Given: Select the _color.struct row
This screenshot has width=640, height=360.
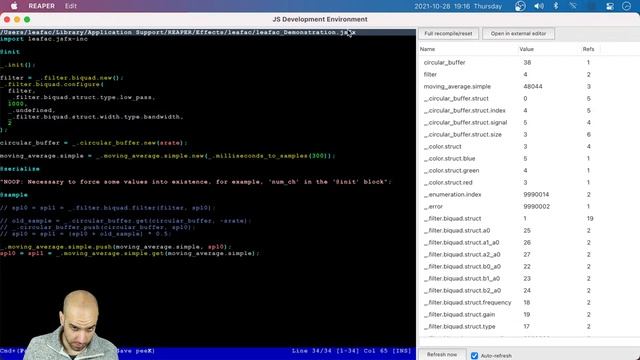Looking at the screenshot, I should (529, 147).
